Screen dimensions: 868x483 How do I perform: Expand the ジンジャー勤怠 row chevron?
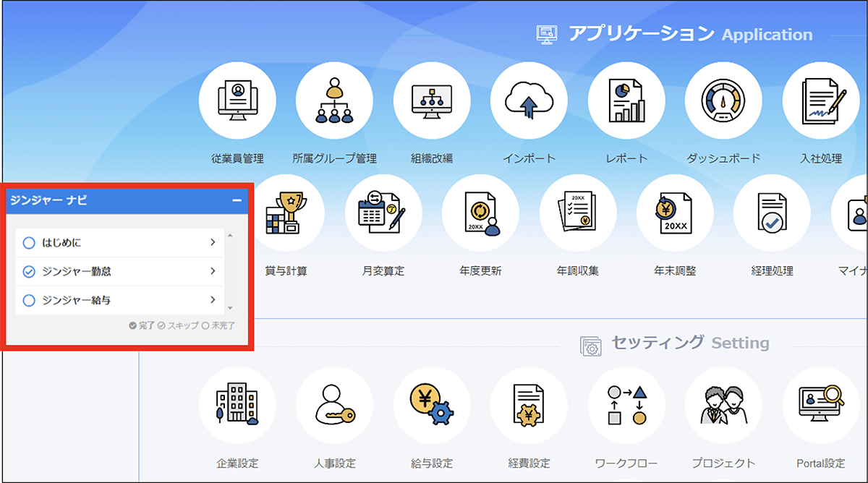[213, 271]
